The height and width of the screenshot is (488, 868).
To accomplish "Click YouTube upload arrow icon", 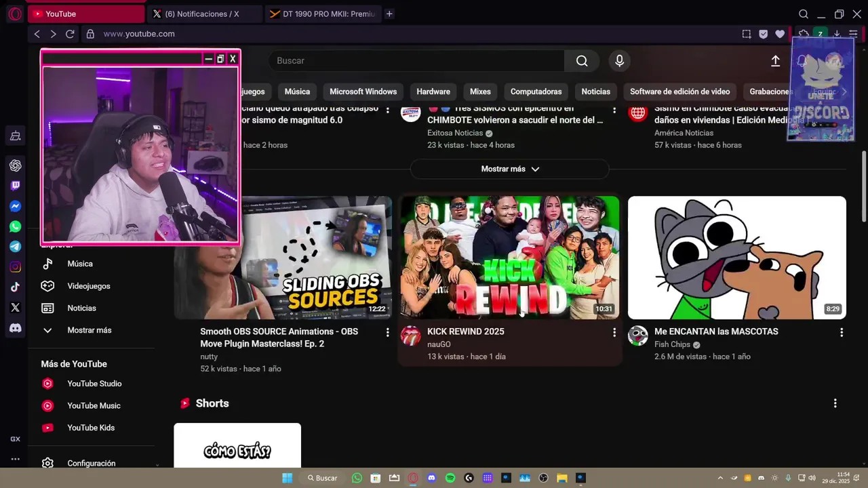I will point(776,61).
